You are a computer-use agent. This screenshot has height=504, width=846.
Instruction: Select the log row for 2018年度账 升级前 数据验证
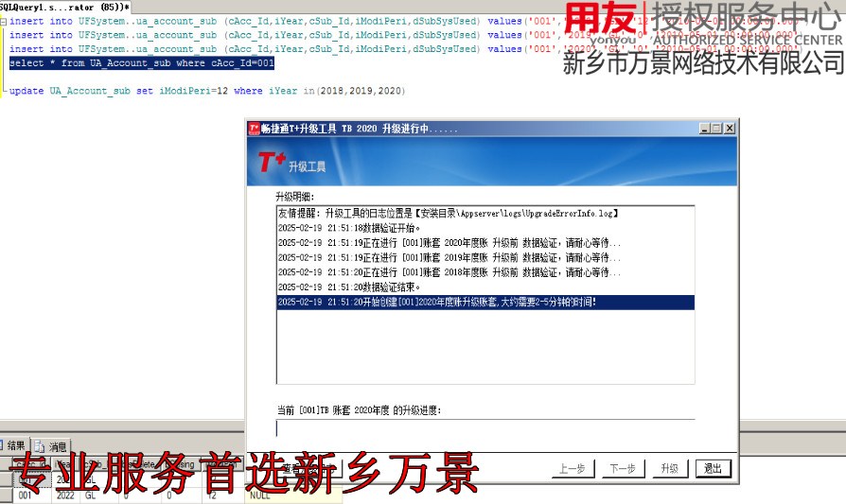coord(485,272)
